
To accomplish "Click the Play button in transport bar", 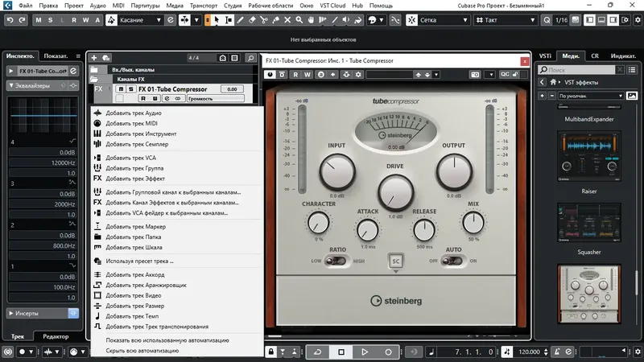I will (x=365, y=352).
